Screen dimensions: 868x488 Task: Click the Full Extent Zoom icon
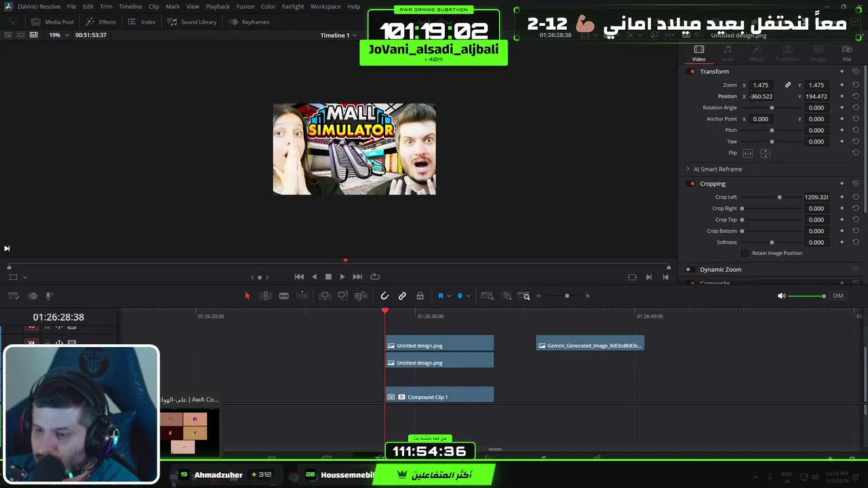(x=487, y=296)
